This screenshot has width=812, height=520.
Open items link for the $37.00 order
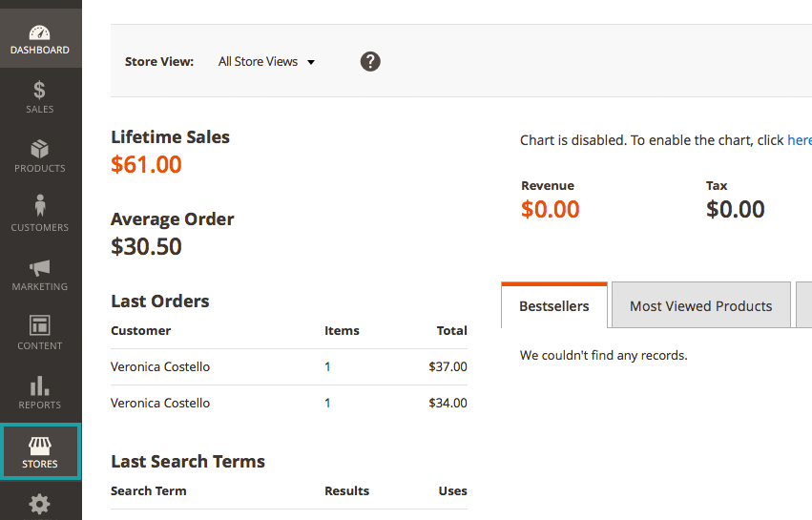pos(327,366)
